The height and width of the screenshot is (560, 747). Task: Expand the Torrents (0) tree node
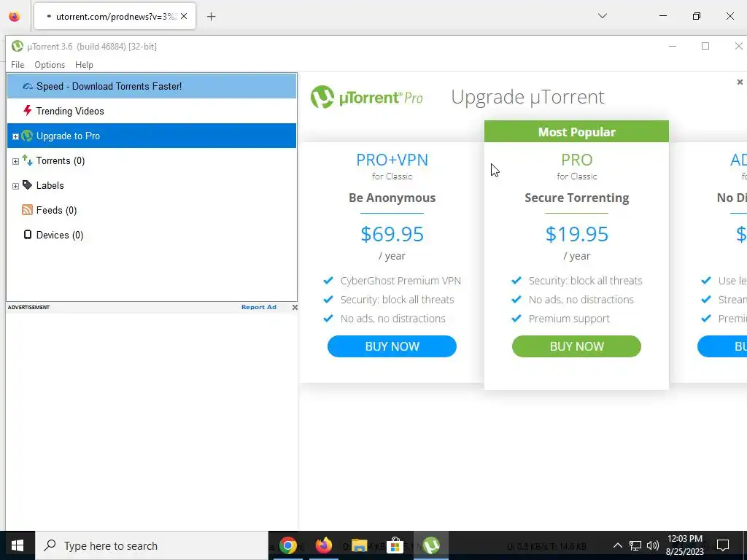(x=16, y=161)
